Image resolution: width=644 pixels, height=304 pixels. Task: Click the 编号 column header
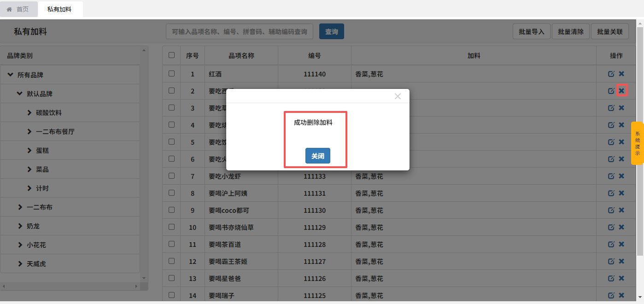315,56
